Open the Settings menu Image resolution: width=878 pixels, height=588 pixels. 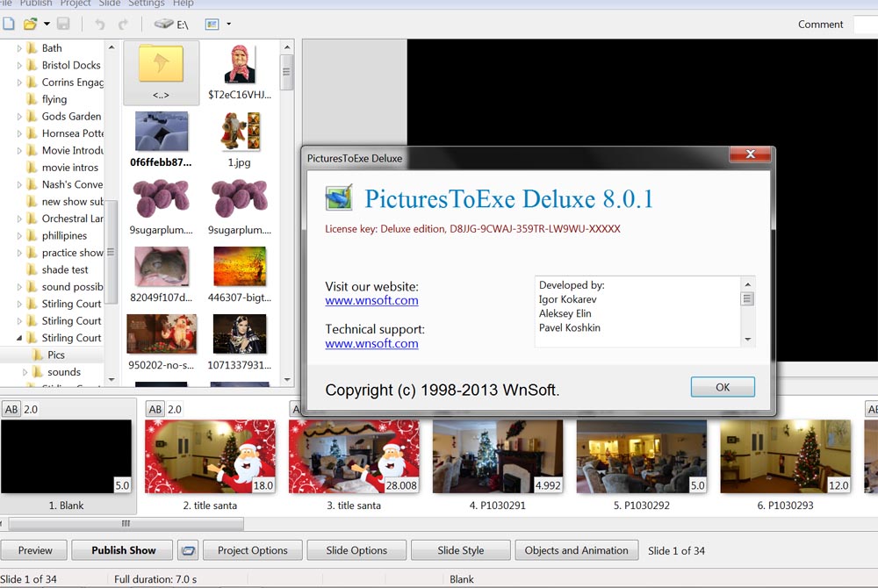pyautogui.click(x=147, y=4)
